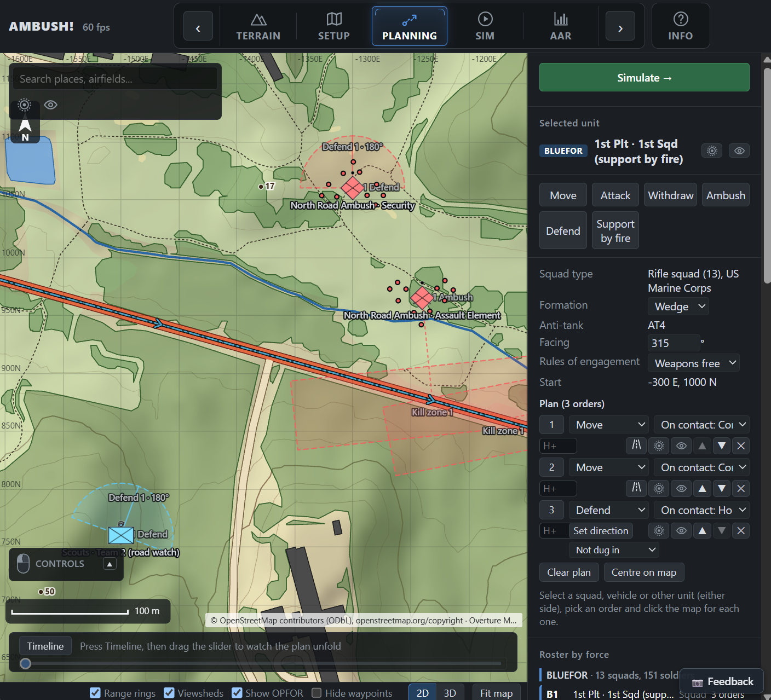The image size is (771, 700).
Task: Open the Terrain tab
Action: point(258,26)
